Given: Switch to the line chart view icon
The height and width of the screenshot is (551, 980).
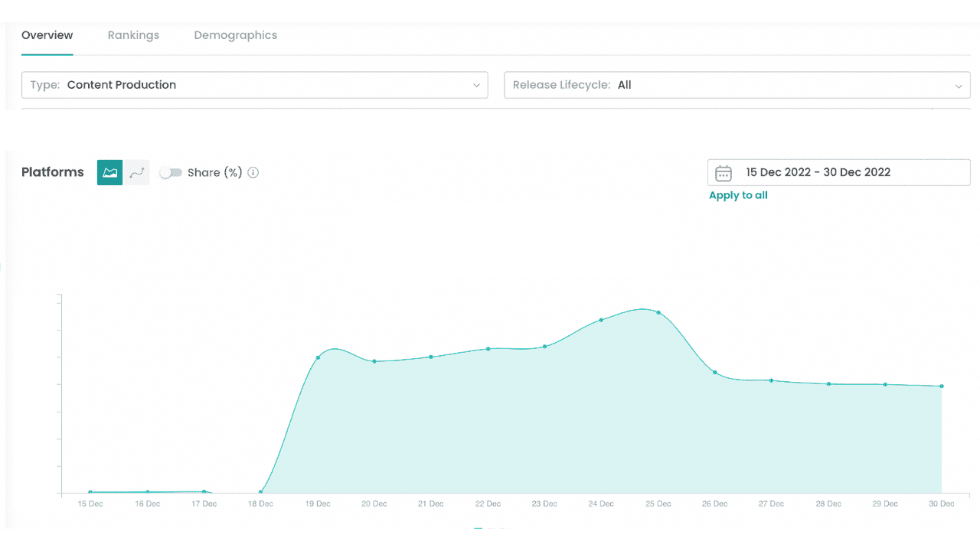Looking at the screenshot, I should click(x=137, y=172).
